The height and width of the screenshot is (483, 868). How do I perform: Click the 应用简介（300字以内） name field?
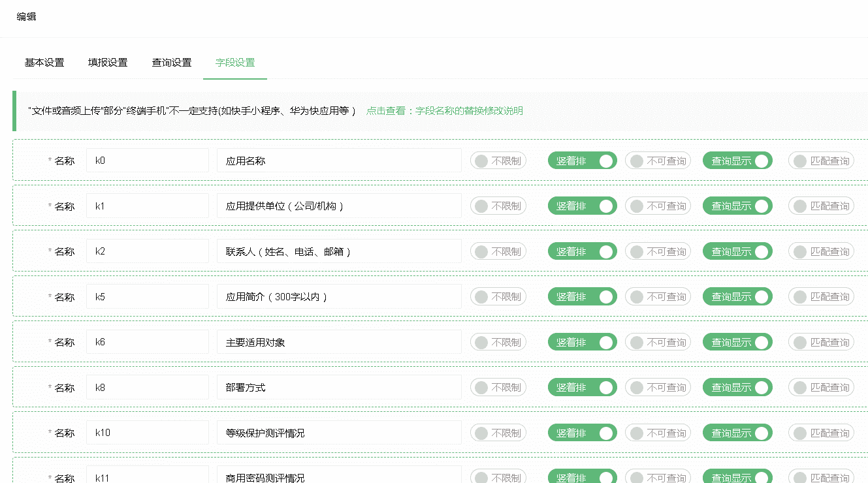click(x=338, y=297)
